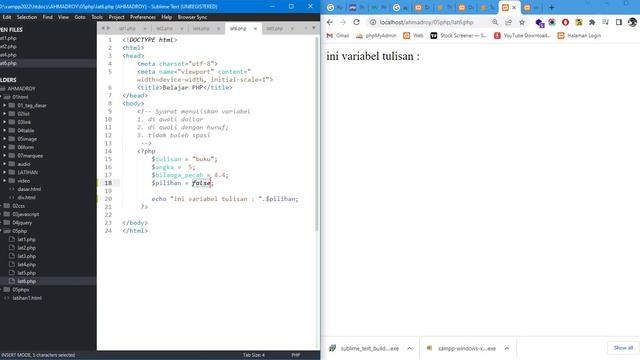Collapse the 05php folder

coord(1,231)
